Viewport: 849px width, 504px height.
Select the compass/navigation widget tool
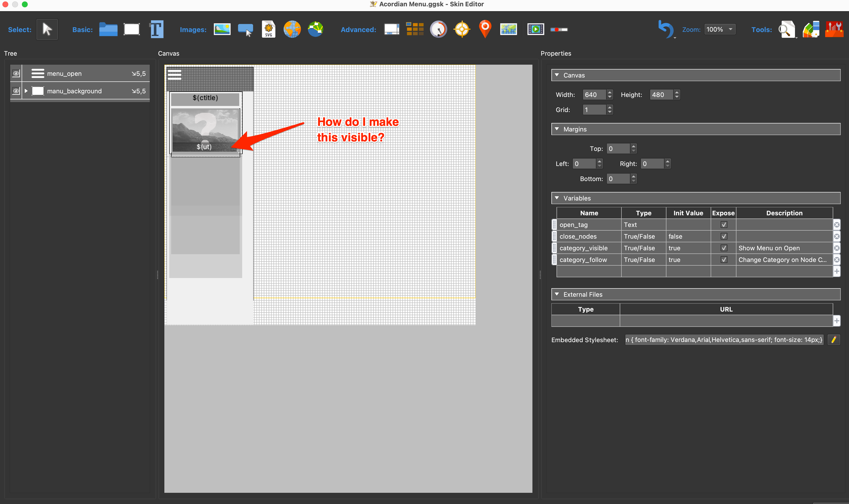tap(462, 29)
